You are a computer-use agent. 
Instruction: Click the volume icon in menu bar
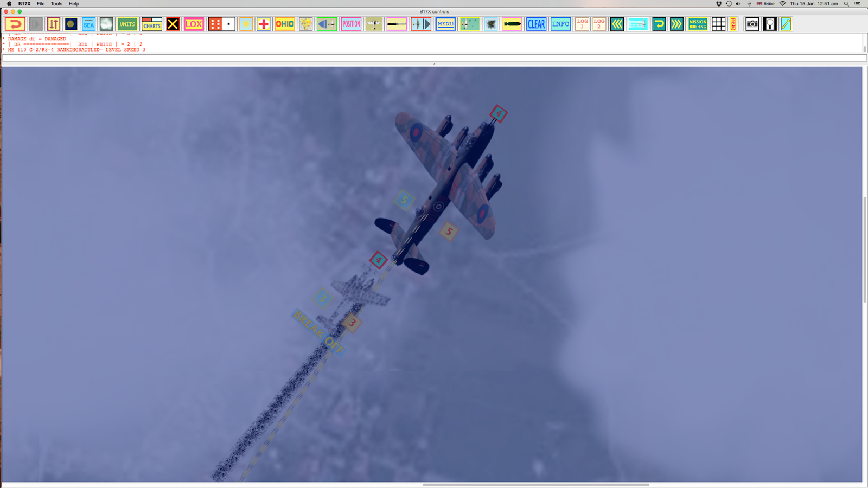point(738,4)
